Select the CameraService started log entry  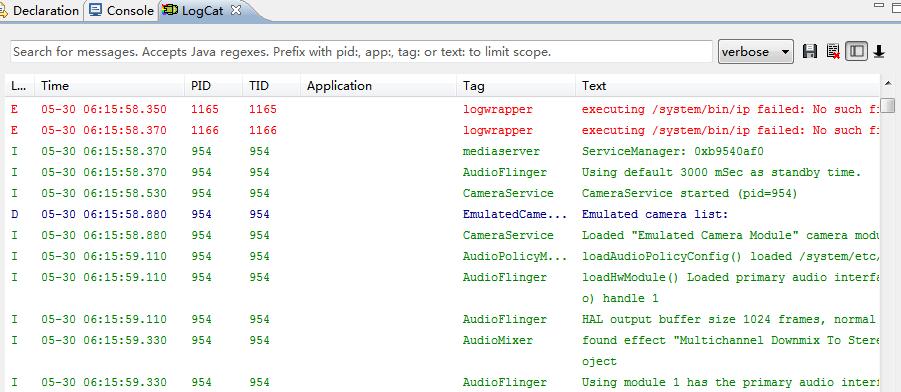(x=442, y=193)
